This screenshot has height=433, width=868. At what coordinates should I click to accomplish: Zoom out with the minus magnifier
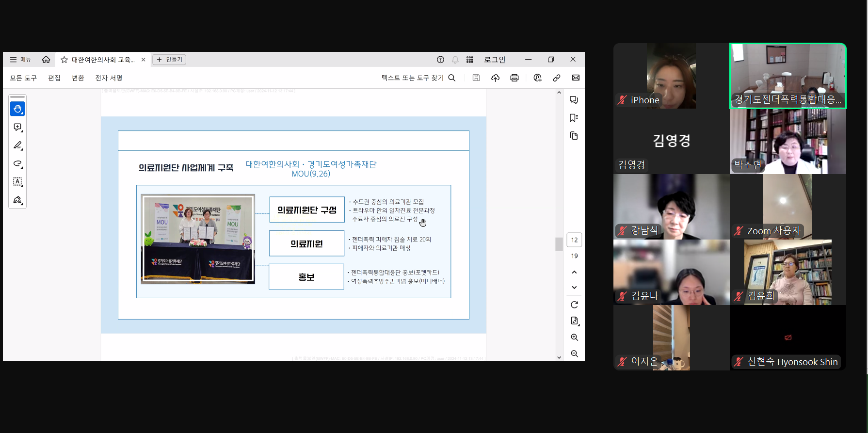574,354
